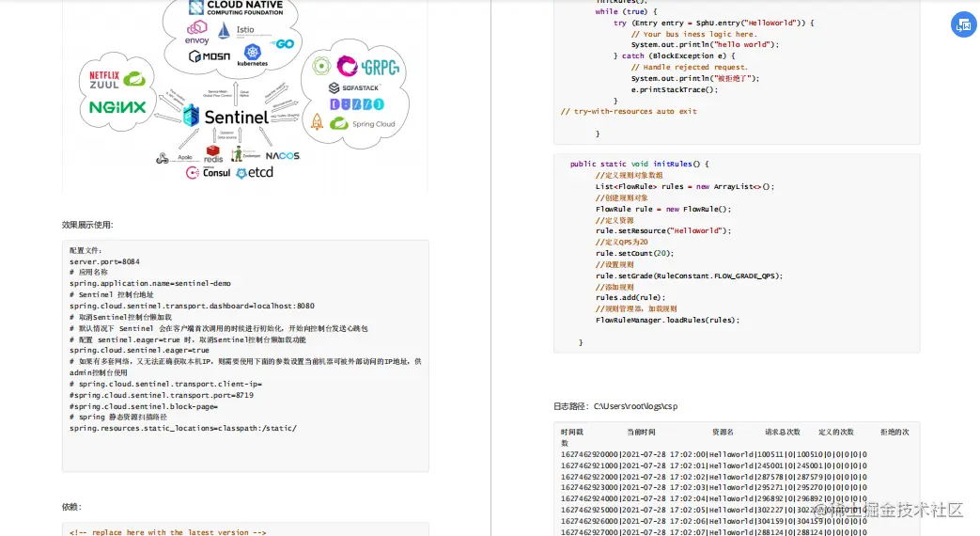Click 'spring.resources.static_locations=classpath:/static/' line
The height and width of the screenshot is (536, 980).
pyautogui.click(x=183, y=429)
